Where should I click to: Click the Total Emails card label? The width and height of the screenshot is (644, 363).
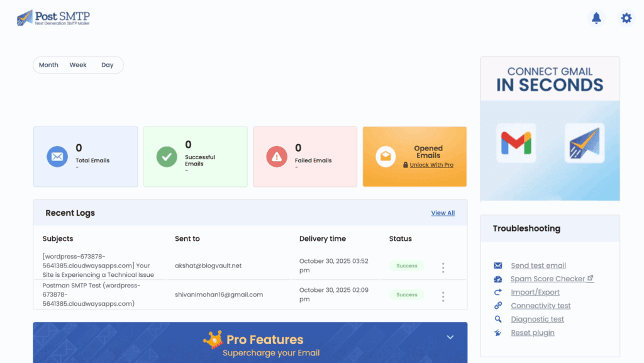click(92, 160)
